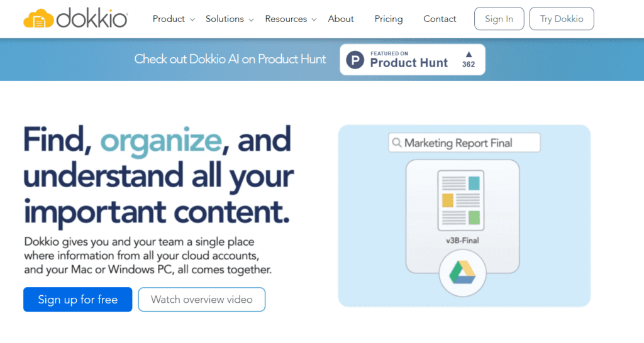Select Contact in the top navigation
The image size is (644, 343).
click(440, 19)
